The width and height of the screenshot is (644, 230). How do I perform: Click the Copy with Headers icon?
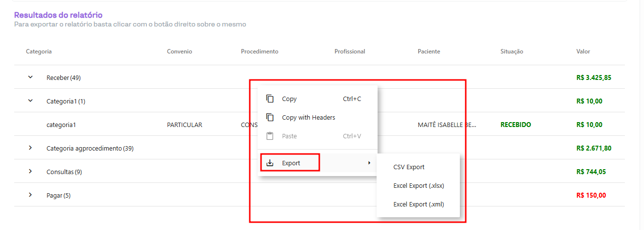[270, 118]
